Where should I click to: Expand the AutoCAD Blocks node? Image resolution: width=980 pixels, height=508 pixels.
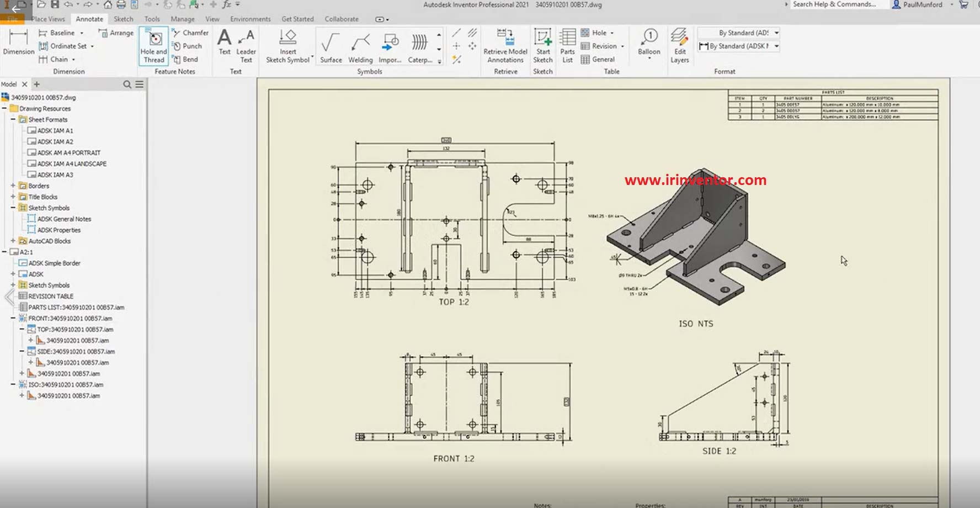tap(13, 241)
